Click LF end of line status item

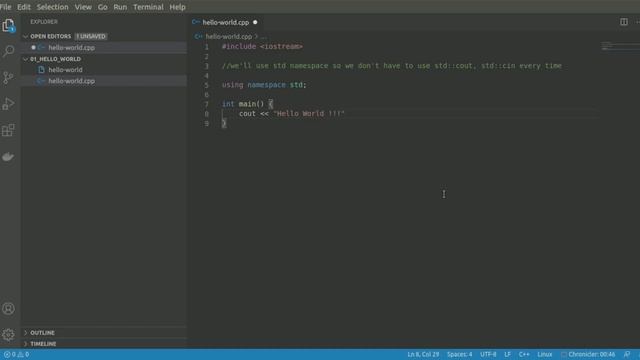(507, 354)
